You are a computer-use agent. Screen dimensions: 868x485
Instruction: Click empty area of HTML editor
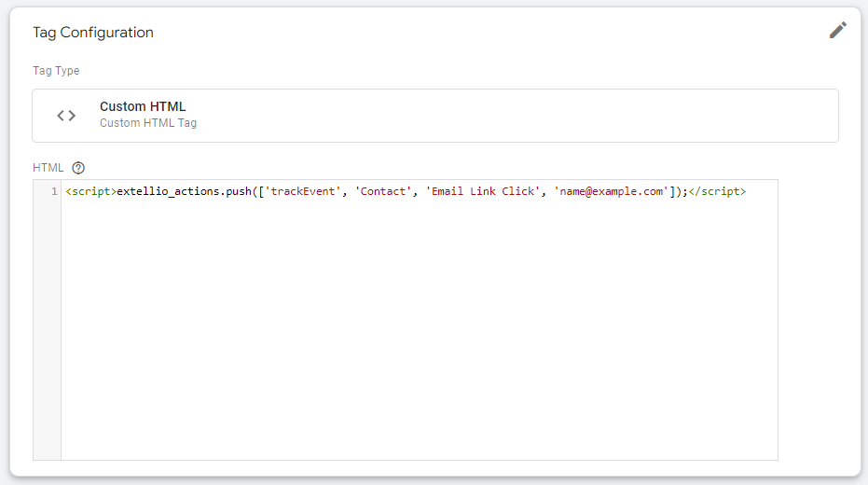point(419,326)
